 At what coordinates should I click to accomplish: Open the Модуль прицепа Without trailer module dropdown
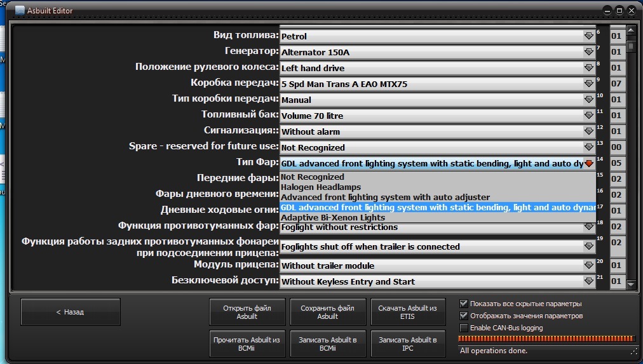[x=438, y=266]
